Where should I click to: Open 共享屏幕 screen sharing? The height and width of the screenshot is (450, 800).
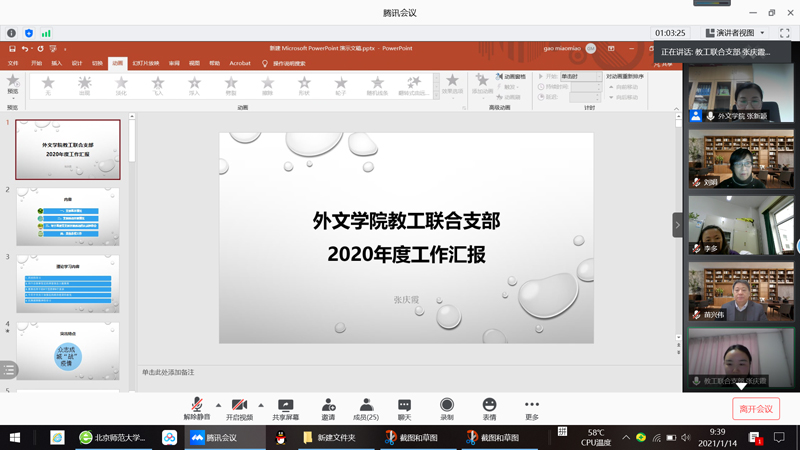point(285,404)
